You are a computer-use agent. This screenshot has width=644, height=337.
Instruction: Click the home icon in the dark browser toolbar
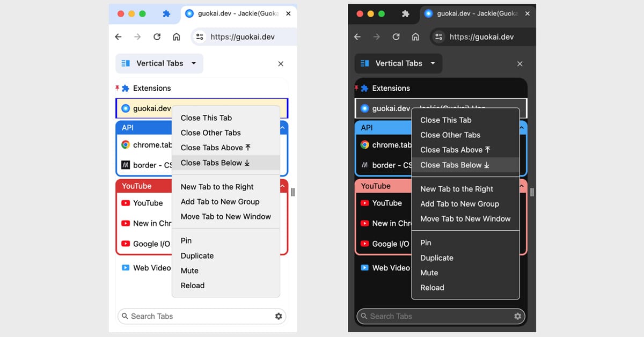(x=415, y=36)
